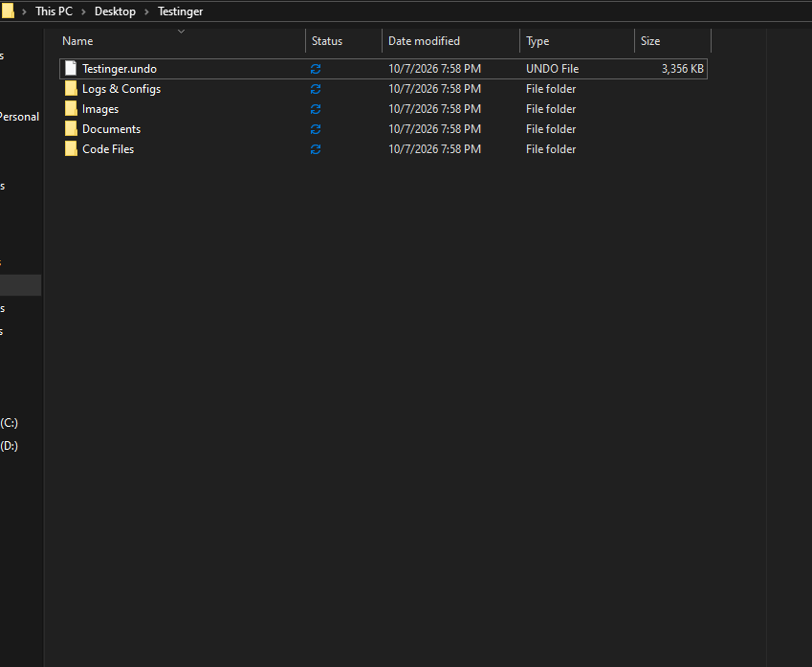Click Testinger in the breadcrumb path
This screenshot has width=812, height=667.
(180, 11)
